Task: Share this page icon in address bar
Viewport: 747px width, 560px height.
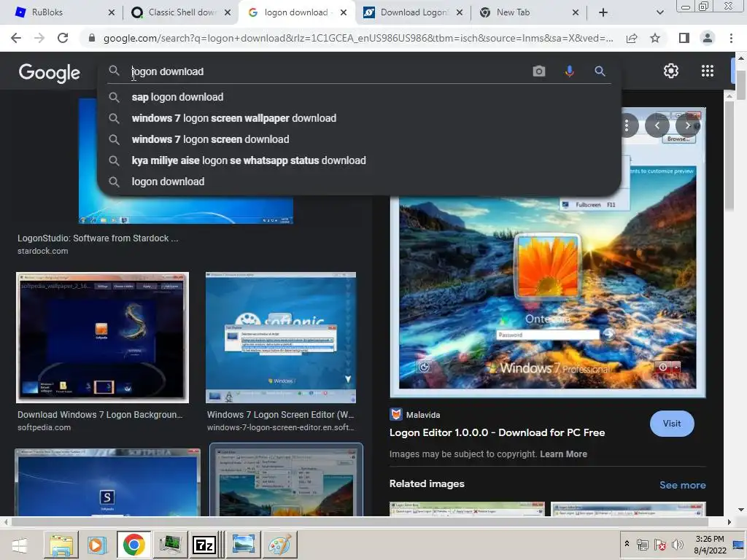Action: click(632, 38)
